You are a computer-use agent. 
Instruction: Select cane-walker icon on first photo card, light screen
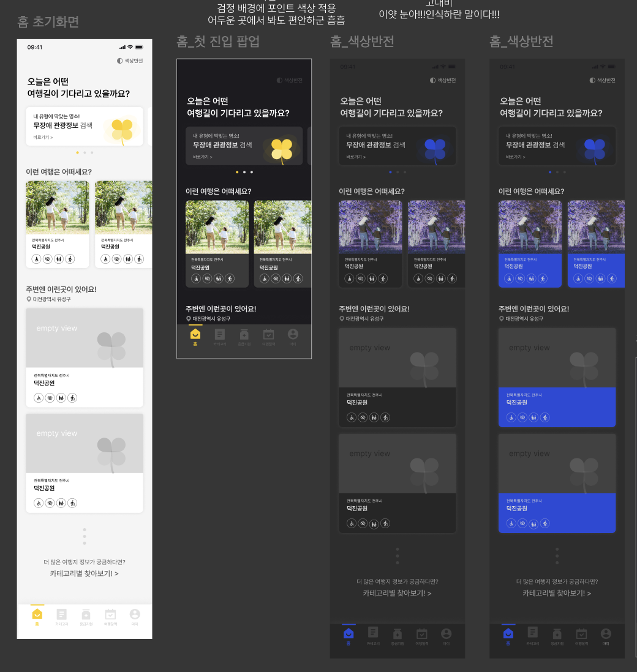click(x=70, y=259)
